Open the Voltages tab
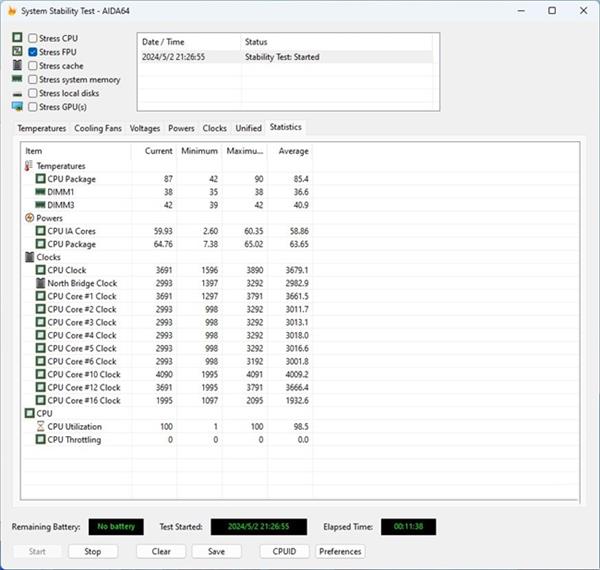Viewport: 600px width, 570px height. click(x=145, y=128)
